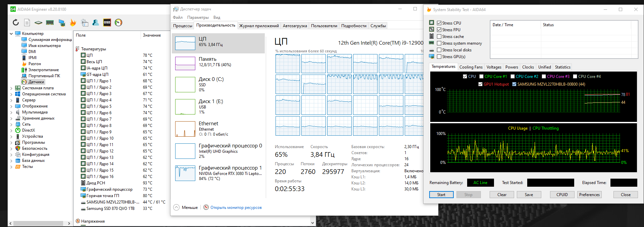Click the monitor diagnostics icon in AIDA64 toolbar

click(62, 22)
